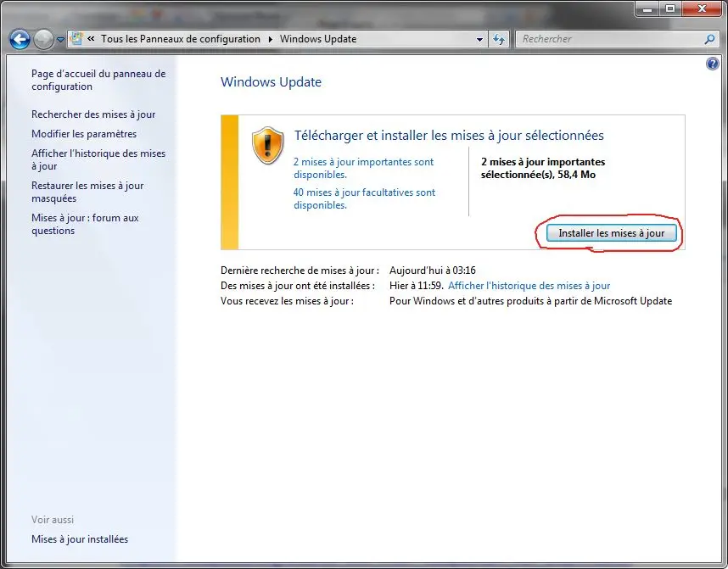Click the Refresh button beside address bar
Screen dimensions: 728x569
499,40
